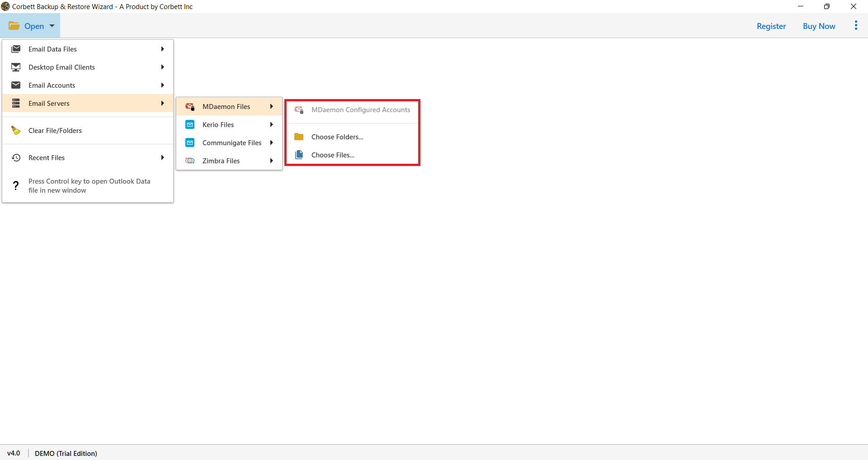Viewport: 868px width, 460px height.
Task: Select the Choose Files... option
Action: coord(353,155)
